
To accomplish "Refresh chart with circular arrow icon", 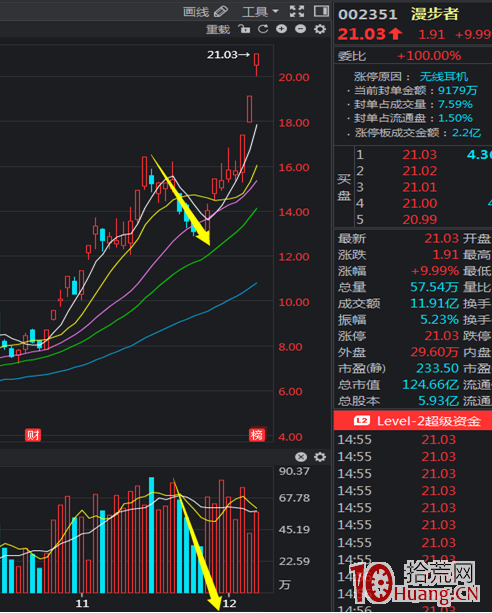I will pyautogui.click(x=263, y=29).
